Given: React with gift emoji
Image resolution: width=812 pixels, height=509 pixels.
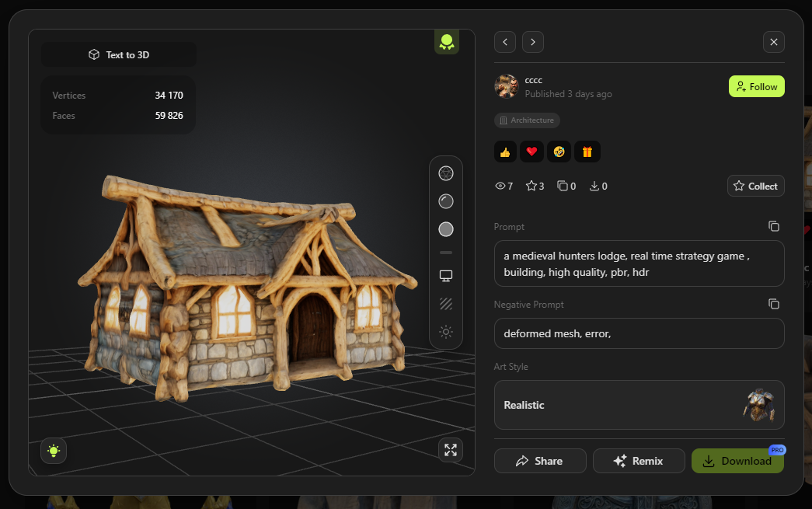Looking at the screenshot, I should (x=587, y=152).
